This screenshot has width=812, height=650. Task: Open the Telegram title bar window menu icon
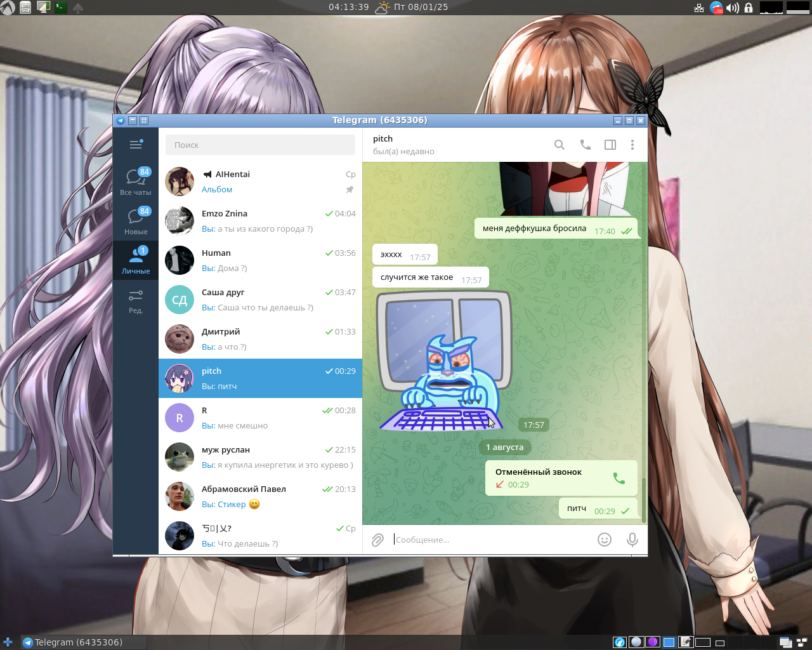[x=120, y=120]
